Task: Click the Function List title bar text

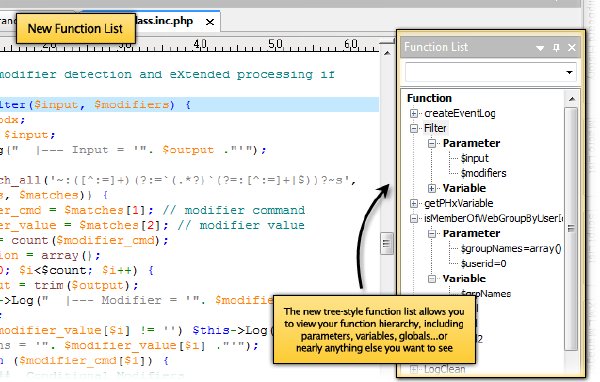Action: click(436, 47)
